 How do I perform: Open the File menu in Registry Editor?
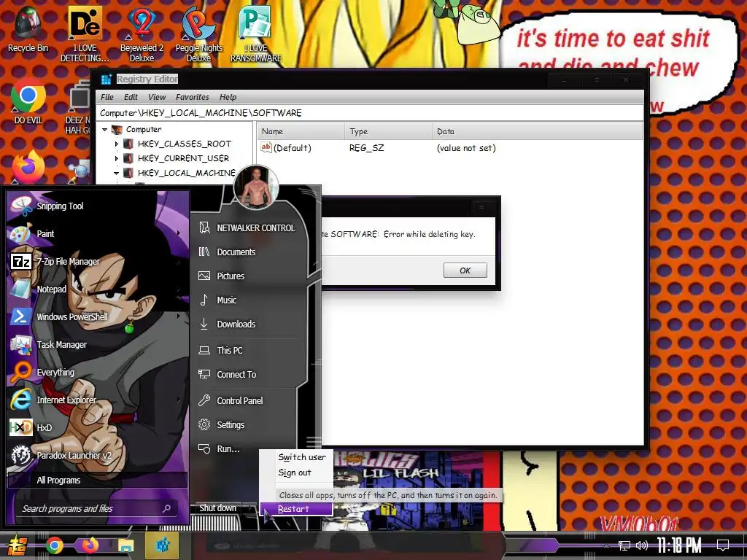[107, 97]
